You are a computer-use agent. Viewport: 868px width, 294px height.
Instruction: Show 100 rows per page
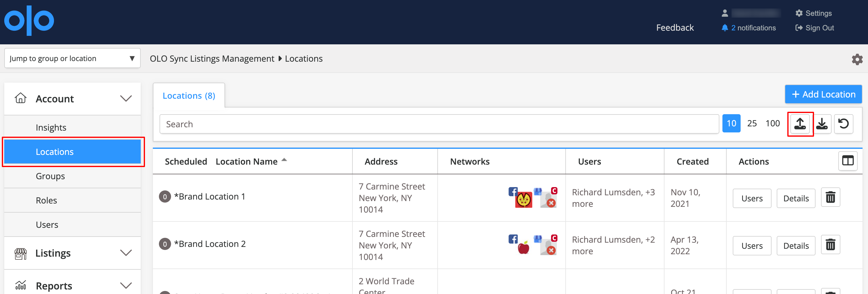click(772, 124)
